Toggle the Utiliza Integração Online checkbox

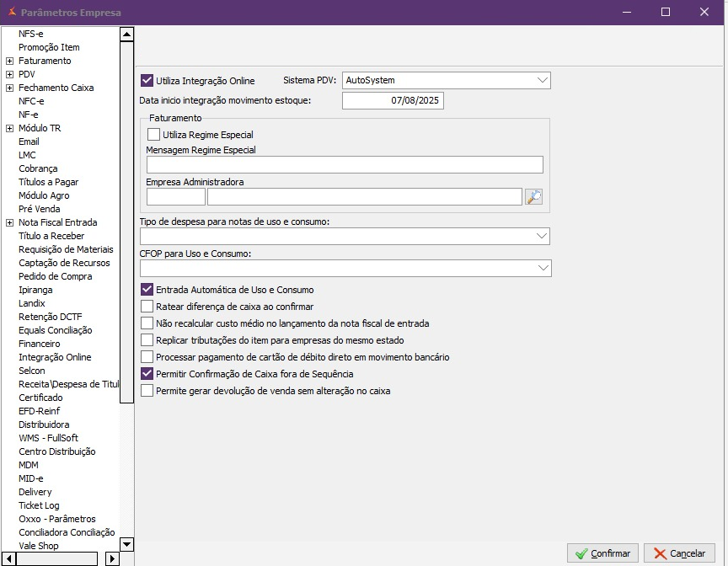147,80
